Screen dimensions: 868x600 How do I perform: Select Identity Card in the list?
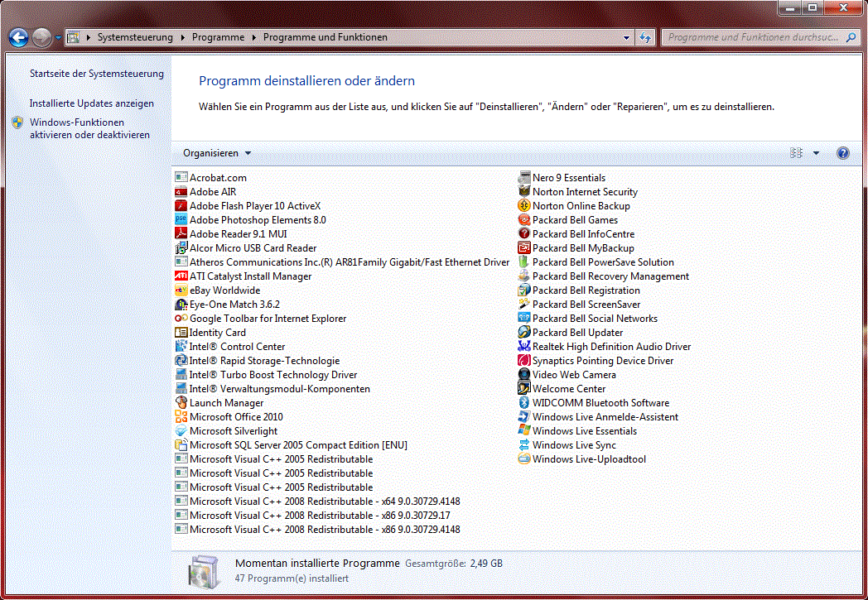click(x=210, y=333)
